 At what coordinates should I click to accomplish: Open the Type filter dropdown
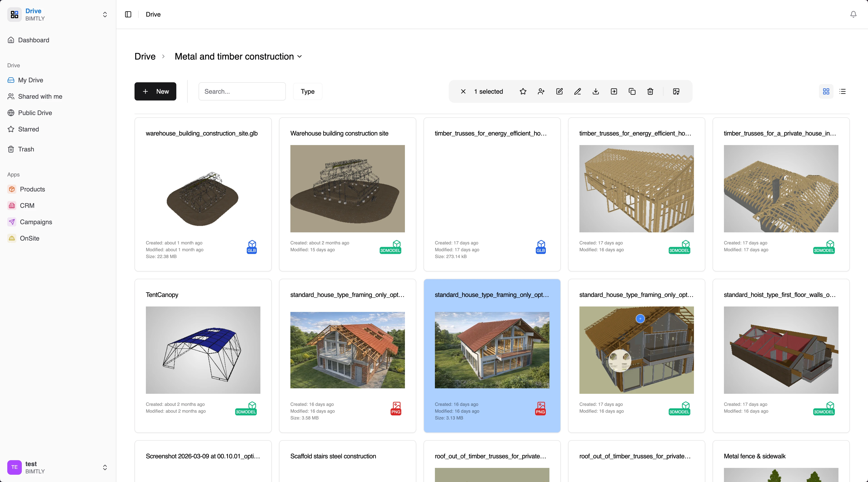307,91
